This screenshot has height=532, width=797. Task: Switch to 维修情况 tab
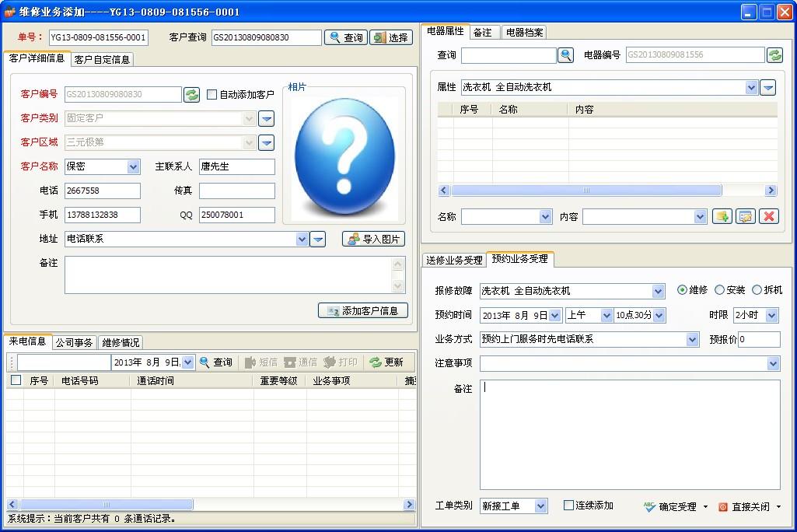pyautogui.click(x=121, y=343)
